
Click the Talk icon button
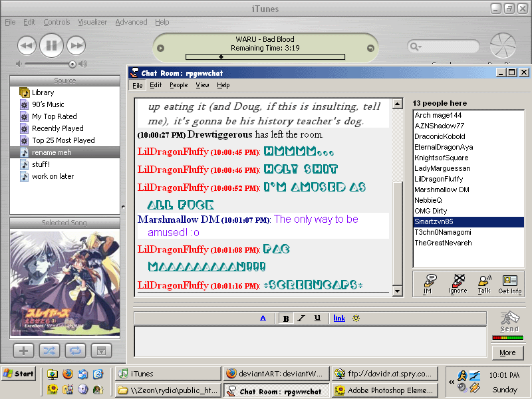[484, 284]
